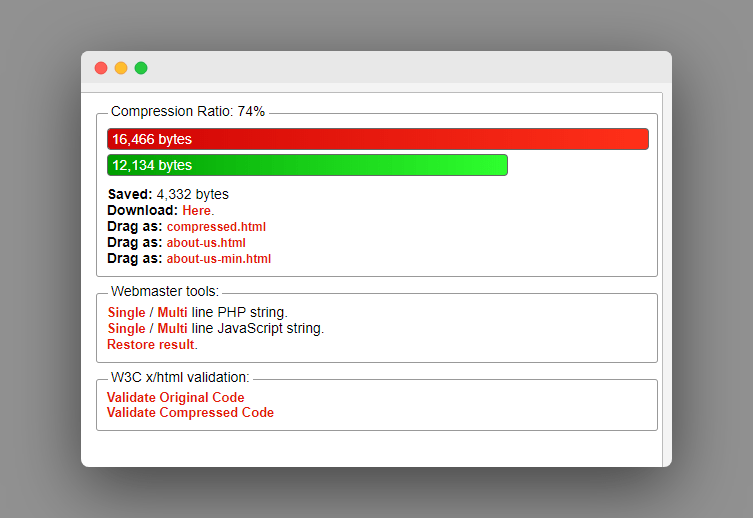Click the Restore result link
The image size is (753, 518).
pyautogui.click(x=151, y=345)
